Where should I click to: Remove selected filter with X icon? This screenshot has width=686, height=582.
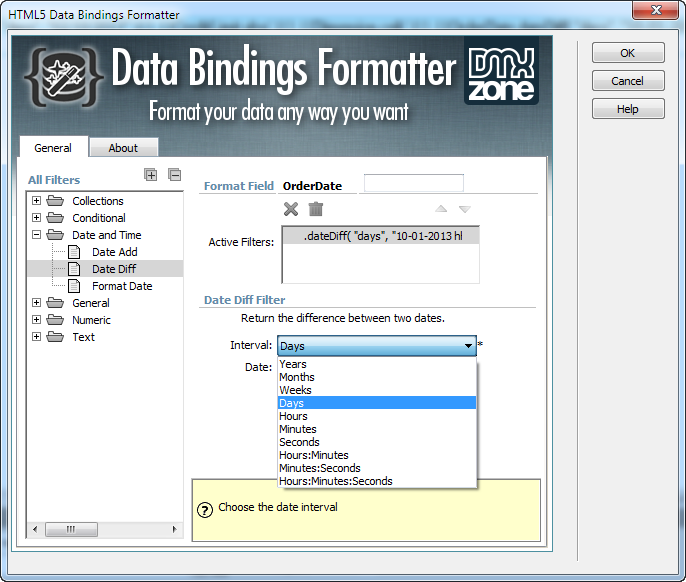coord(291,209)
